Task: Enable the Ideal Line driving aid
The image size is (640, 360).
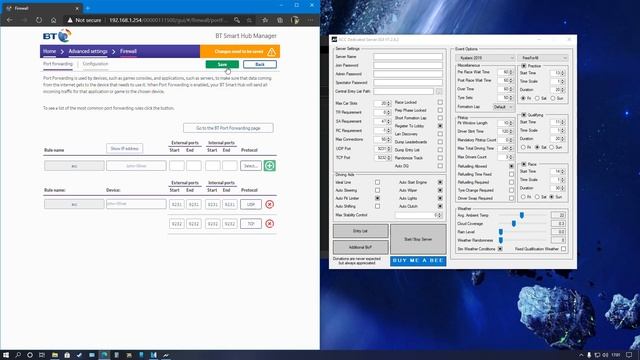Action: point(377,182)
